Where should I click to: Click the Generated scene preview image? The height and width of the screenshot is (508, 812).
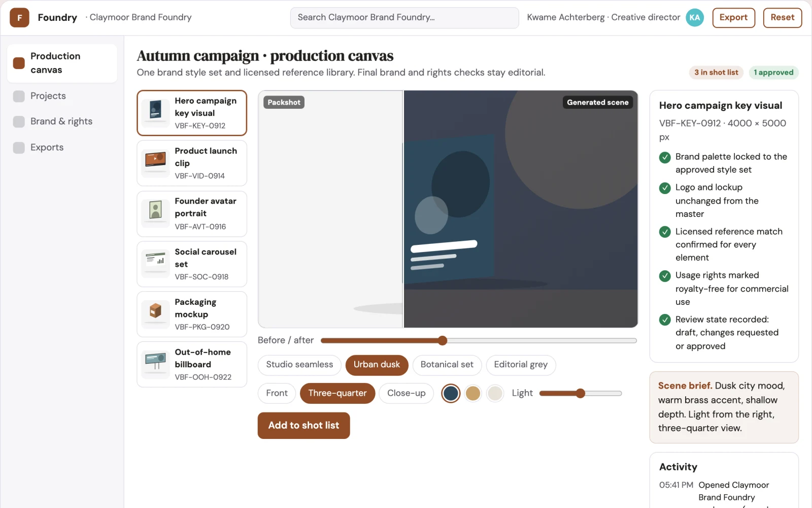pos(521,209)
